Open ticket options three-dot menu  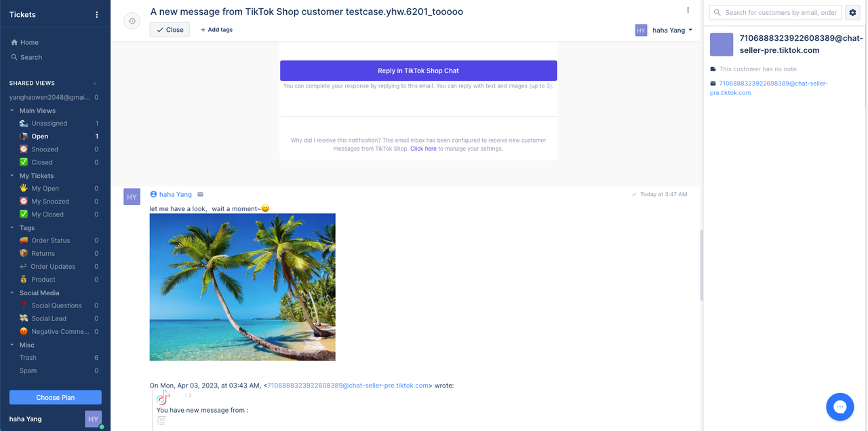(688, 10)
